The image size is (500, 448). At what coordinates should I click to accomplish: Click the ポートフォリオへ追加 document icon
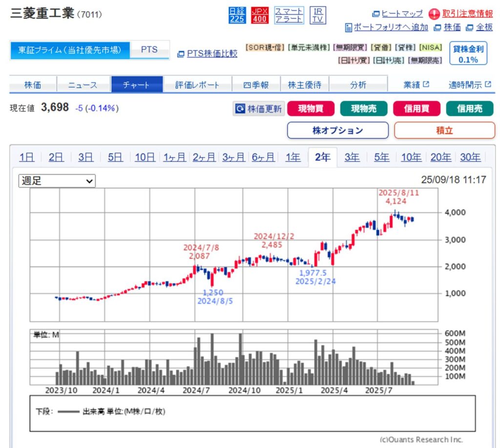349,28
